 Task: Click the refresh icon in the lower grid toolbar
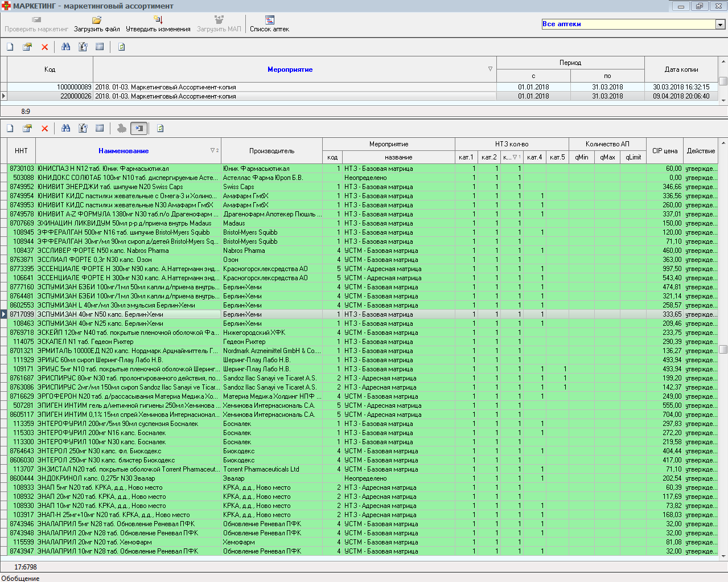(160, 129)
